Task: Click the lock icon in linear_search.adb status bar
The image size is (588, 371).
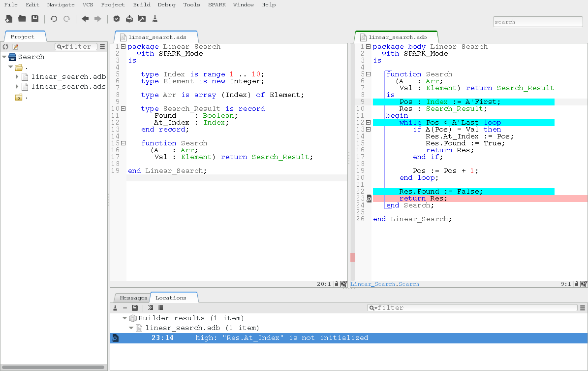Action: coord(577,284)
